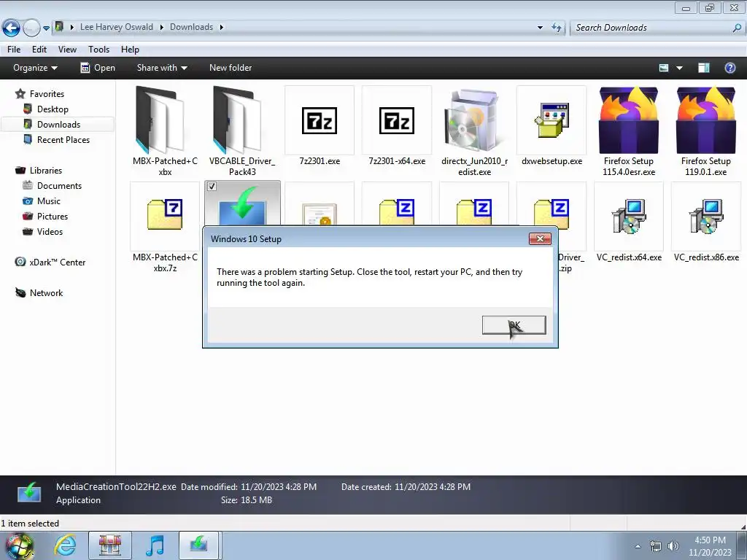747x560 pixels.
Task: Click the refresh address bar button
Action: click(x=557, y=28)
